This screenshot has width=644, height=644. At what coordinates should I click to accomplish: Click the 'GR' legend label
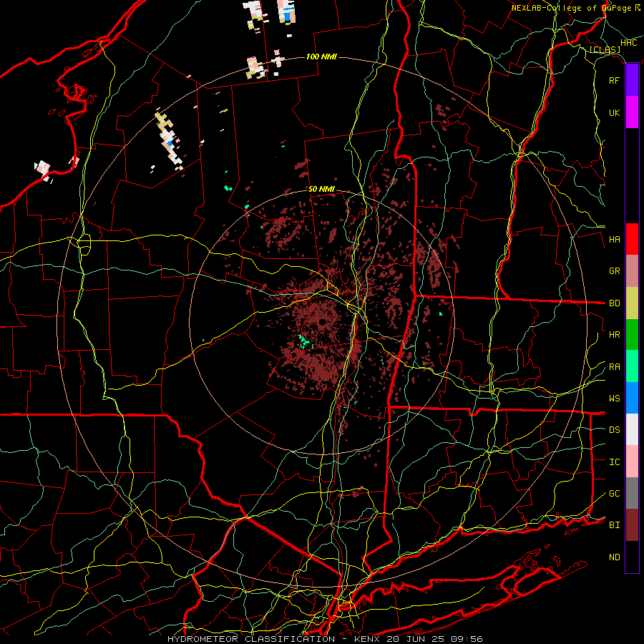615,271
